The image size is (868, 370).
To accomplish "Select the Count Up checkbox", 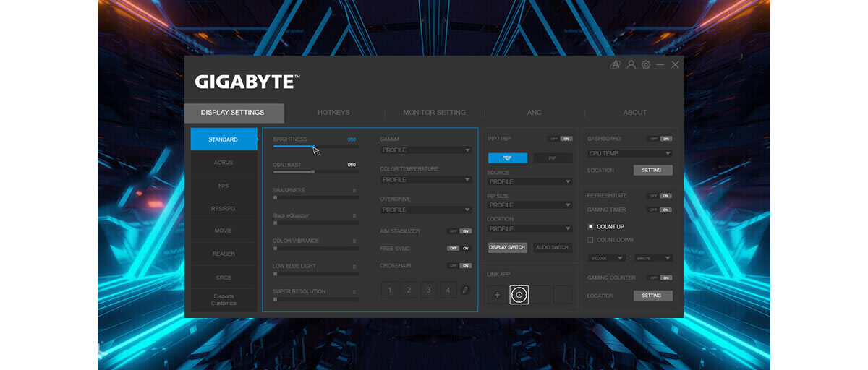I will 590,227.
